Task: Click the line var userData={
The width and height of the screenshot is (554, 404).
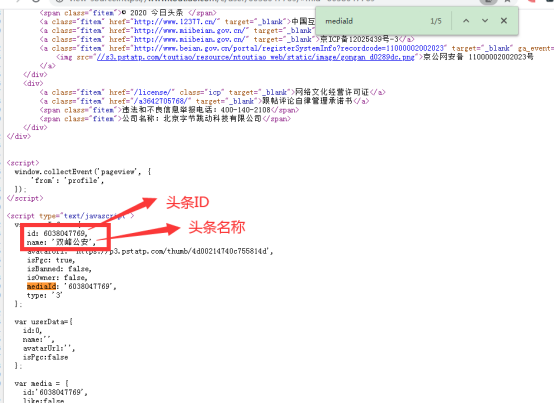Action: [43, 322]
